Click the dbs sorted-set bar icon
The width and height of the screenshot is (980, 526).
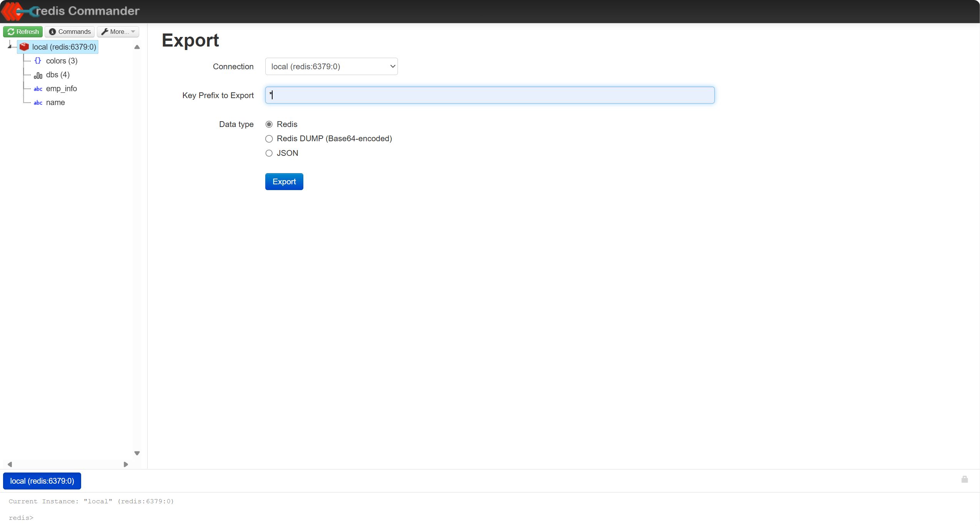click(38, 75)
